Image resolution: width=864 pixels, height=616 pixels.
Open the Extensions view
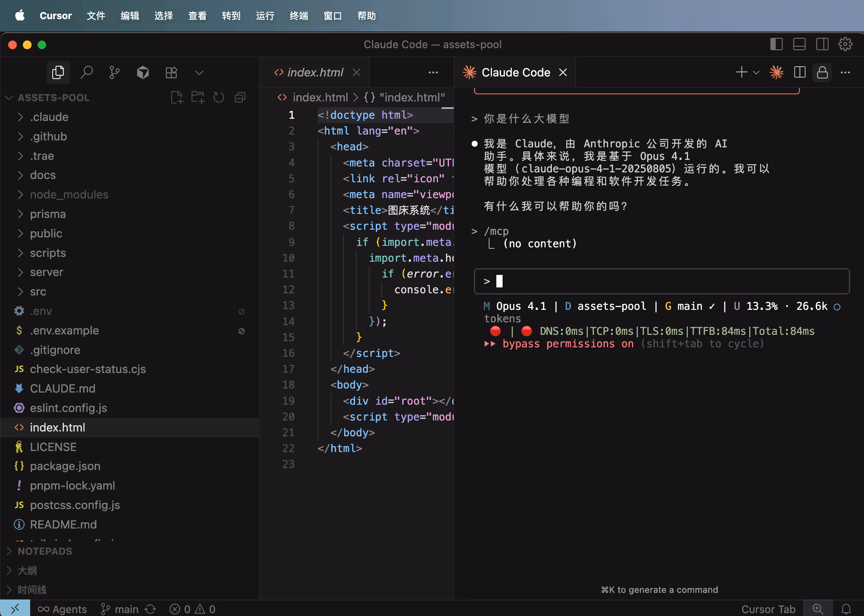coord(171,72)
